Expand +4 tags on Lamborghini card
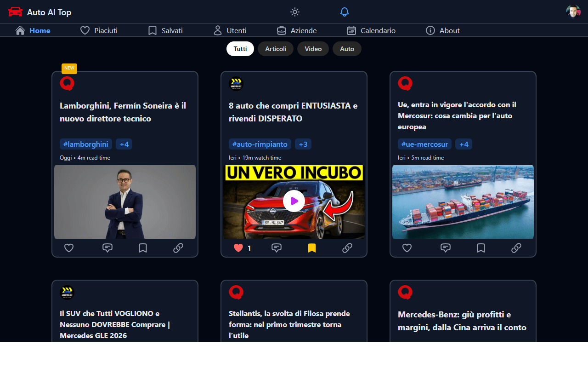588x368 pixels. point(124,144)
